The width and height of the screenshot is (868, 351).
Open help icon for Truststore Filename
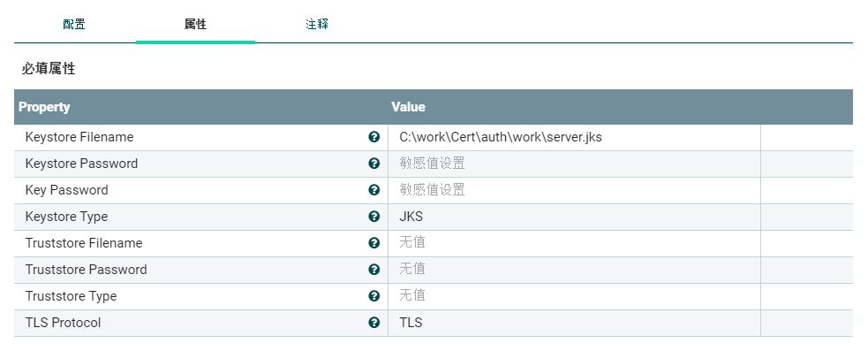tap(374, 243)
